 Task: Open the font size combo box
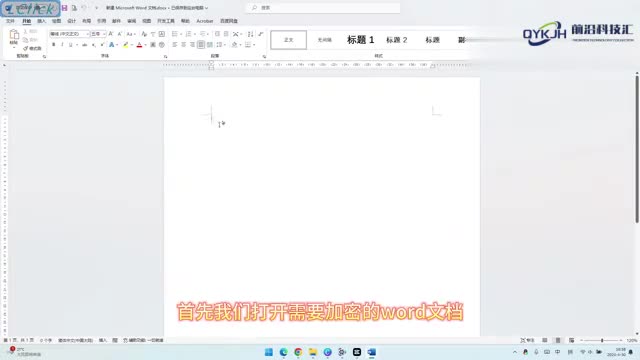[x=98, y=34]
